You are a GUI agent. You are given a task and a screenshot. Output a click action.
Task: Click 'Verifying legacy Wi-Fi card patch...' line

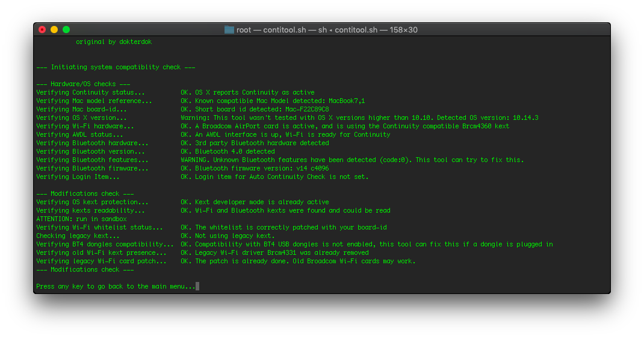pos(101,261)
